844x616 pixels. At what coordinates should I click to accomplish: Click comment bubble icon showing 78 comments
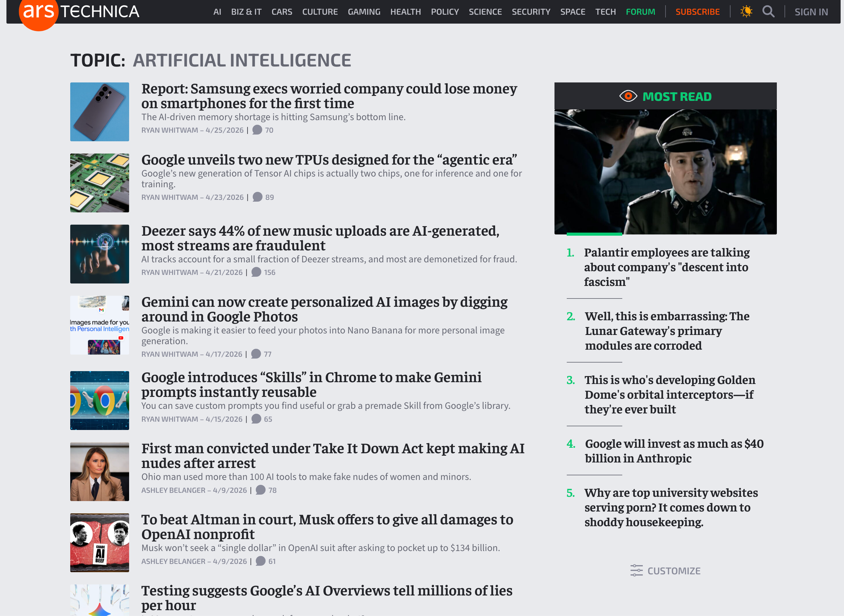tap(260, 490)
